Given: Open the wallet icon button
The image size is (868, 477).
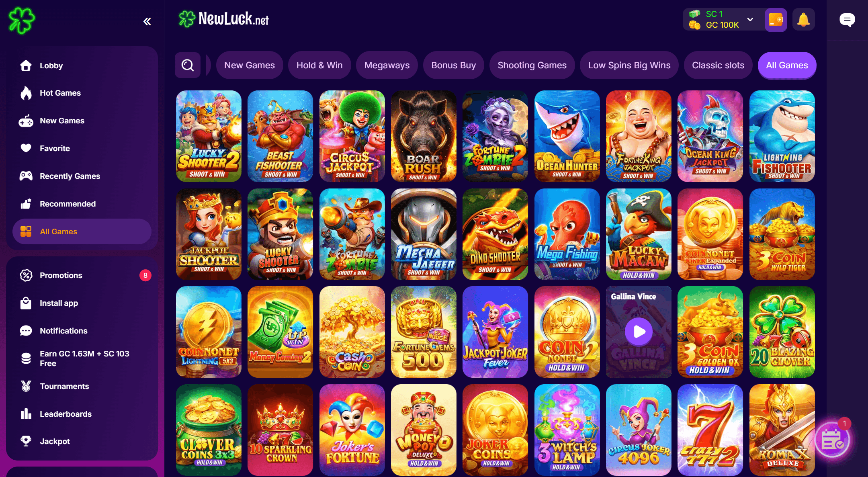Looking at the screenshot, I should point(776,19).
